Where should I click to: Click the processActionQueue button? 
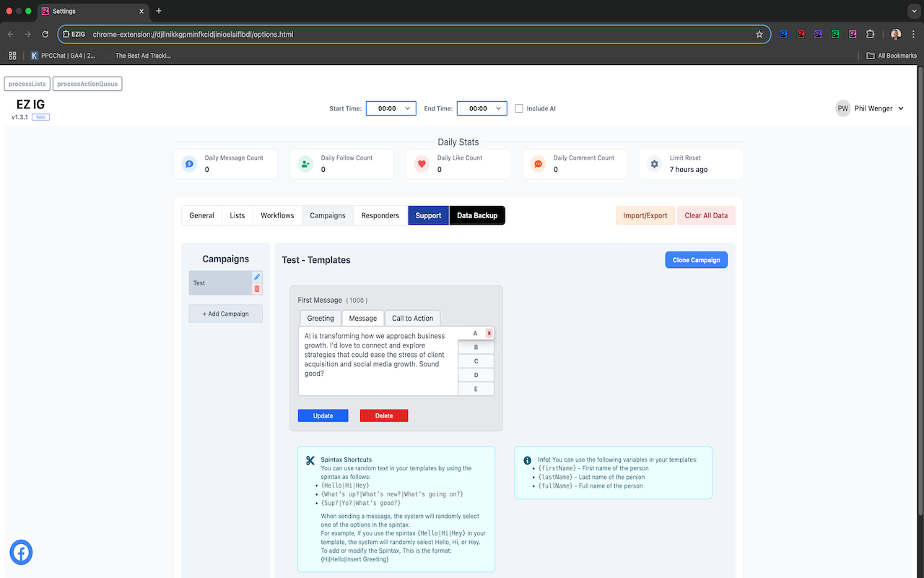[x=87, y=84]
